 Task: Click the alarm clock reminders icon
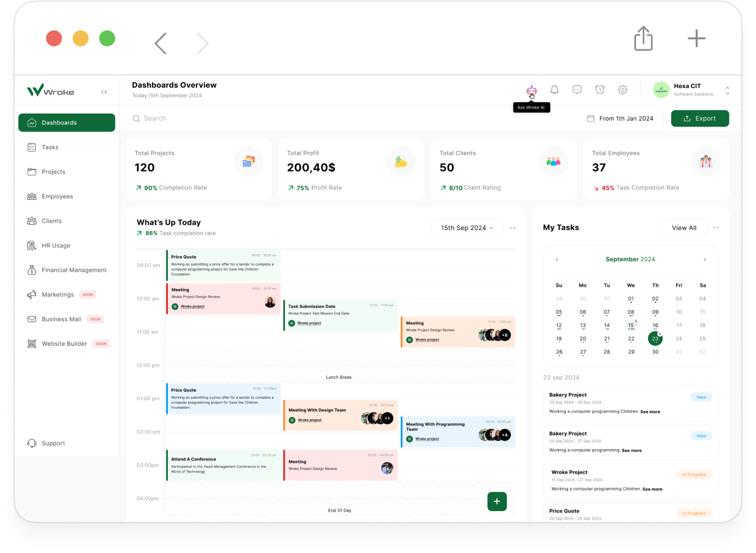600,90
